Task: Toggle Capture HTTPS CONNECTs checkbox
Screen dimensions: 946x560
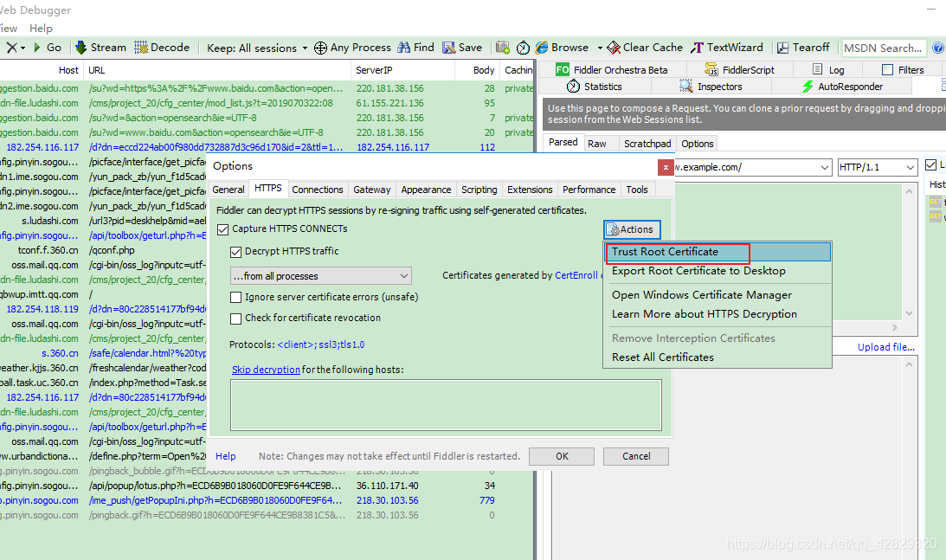Action: pyautogui.click(x=223, y=229)
